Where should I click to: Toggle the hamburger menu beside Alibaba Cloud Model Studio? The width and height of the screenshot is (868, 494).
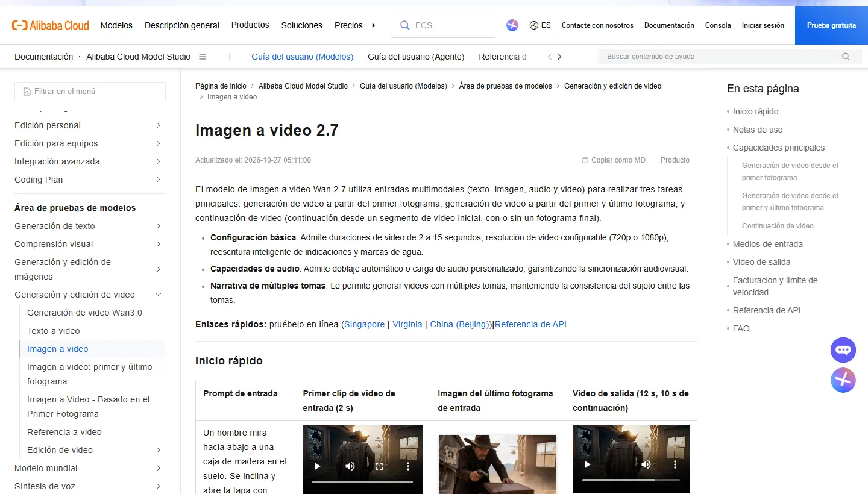(x=203, y=57)
